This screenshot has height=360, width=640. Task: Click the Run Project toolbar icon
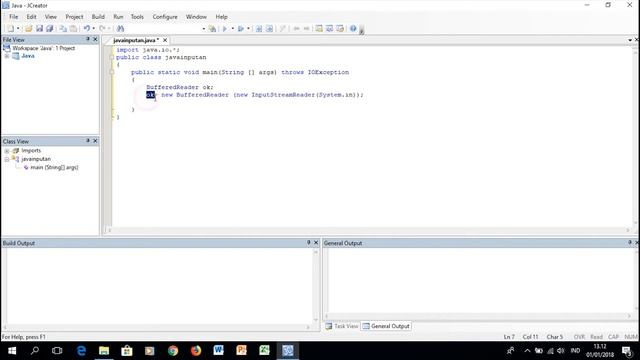point(241,29)
